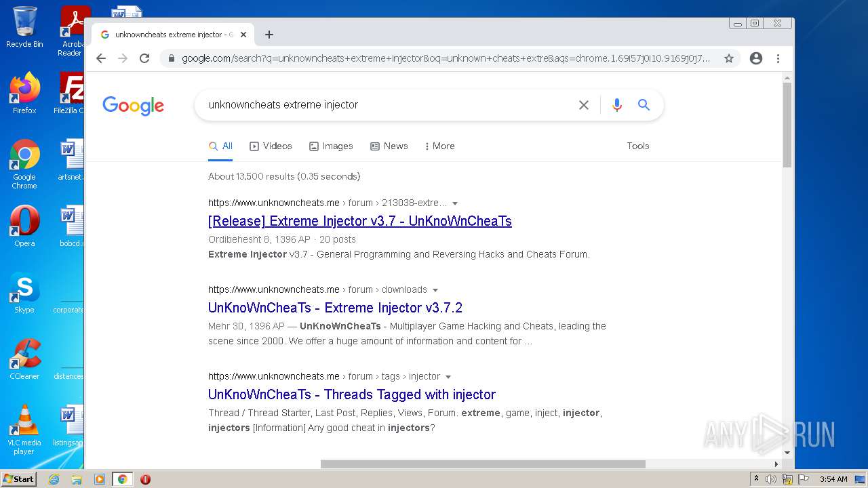
Task: Select the Opera desktop shortcut
Action: point(24,226)
